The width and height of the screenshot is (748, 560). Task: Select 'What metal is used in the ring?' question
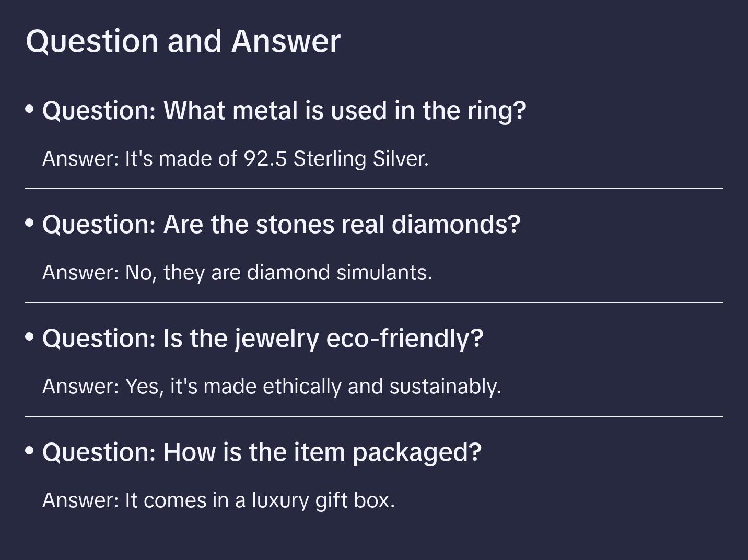click(284, 111)
